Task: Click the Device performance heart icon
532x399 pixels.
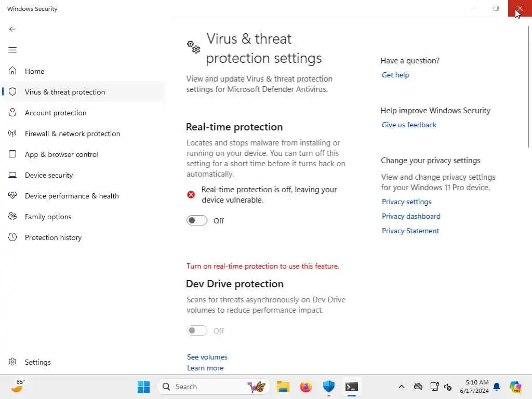Action: pos(12,196)
